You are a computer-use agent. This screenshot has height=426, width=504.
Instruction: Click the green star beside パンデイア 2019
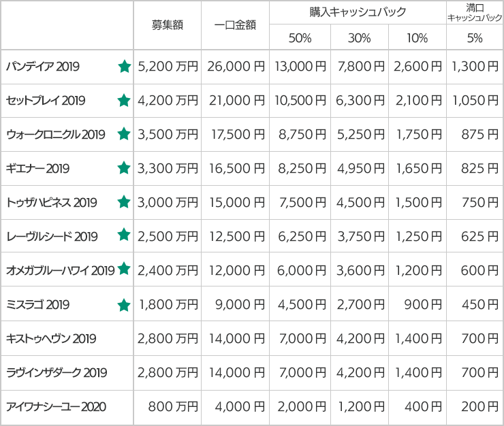point(125,67)
